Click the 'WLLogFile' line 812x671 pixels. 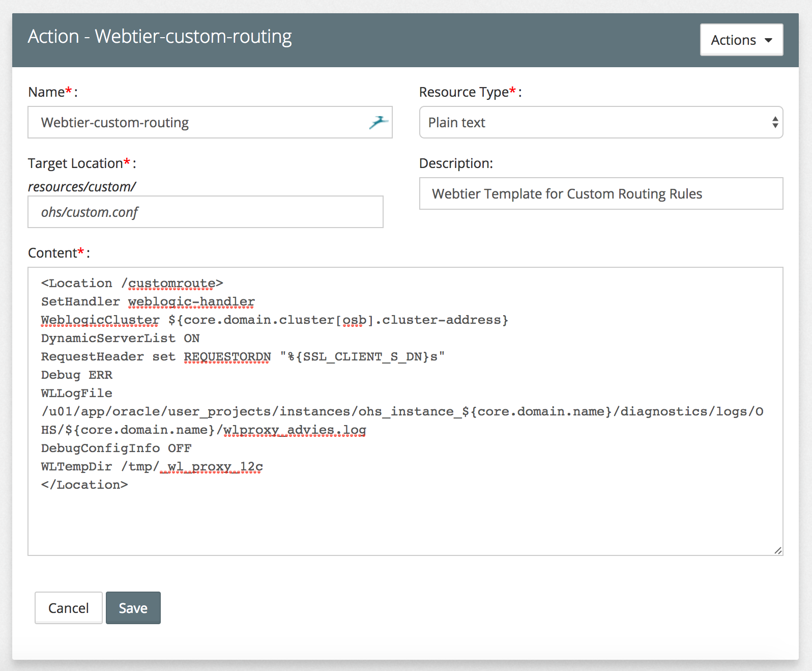tap(77, 394)
